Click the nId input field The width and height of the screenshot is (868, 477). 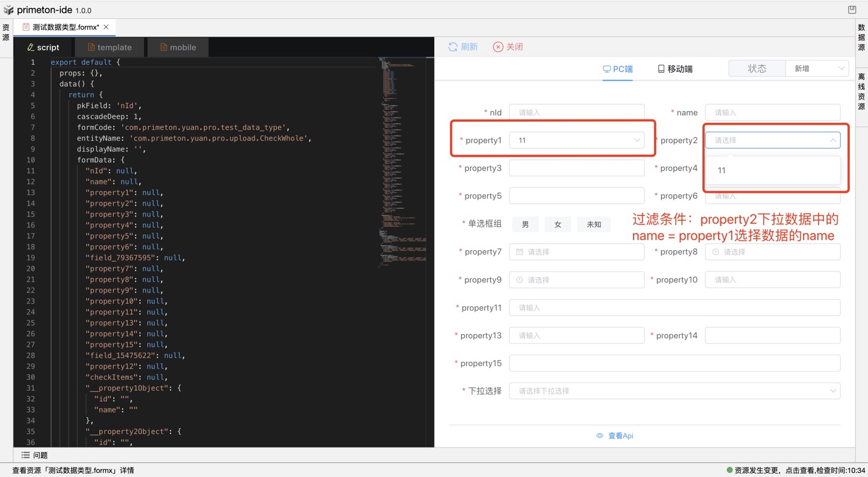576,113
